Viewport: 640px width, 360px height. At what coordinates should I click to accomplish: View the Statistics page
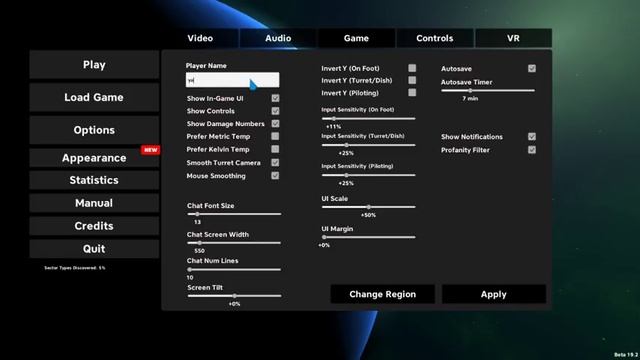coord(94,180)
